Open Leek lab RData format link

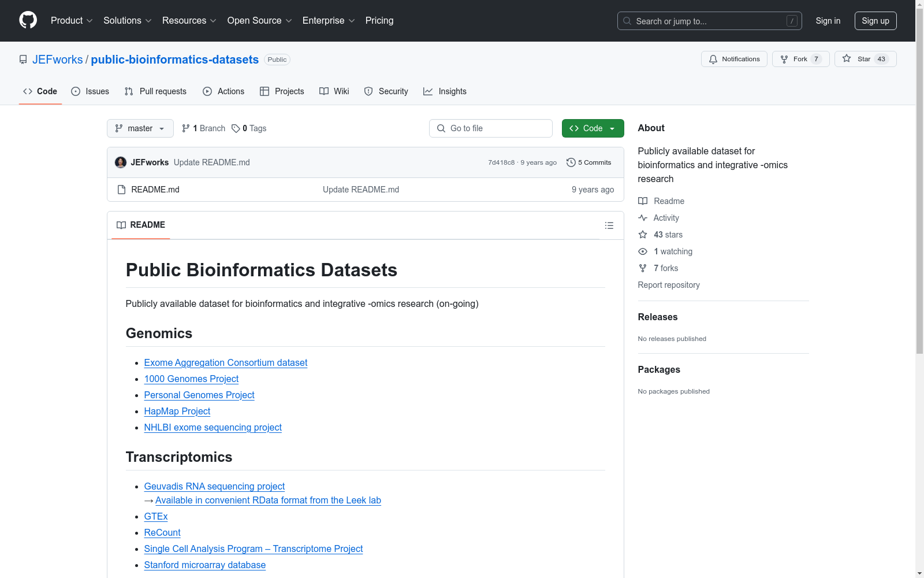(268, 500)
